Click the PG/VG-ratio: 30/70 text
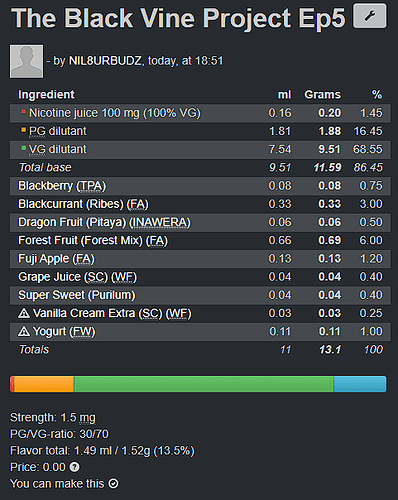 click(x=59, y=434)
